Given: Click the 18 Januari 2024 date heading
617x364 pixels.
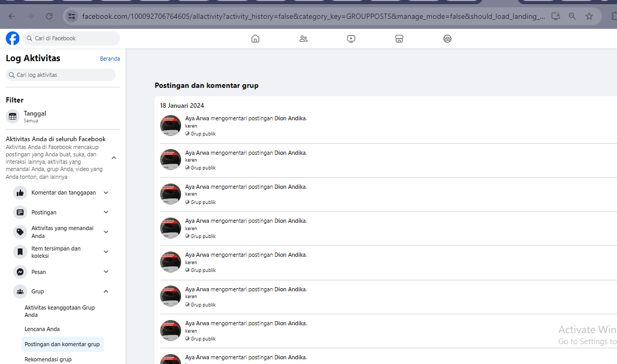Looking at the screenshot, I should pyautogui.click(x=182, y=105).
